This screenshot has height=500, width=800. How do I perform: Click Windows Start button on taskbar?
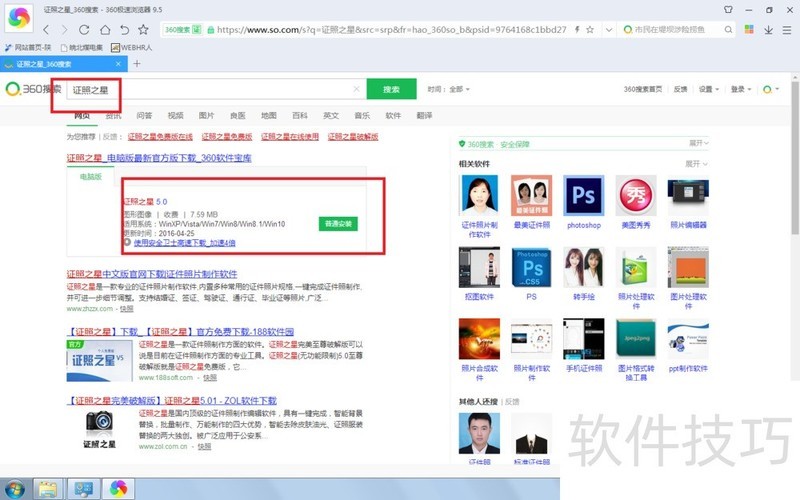coord(14,489)
